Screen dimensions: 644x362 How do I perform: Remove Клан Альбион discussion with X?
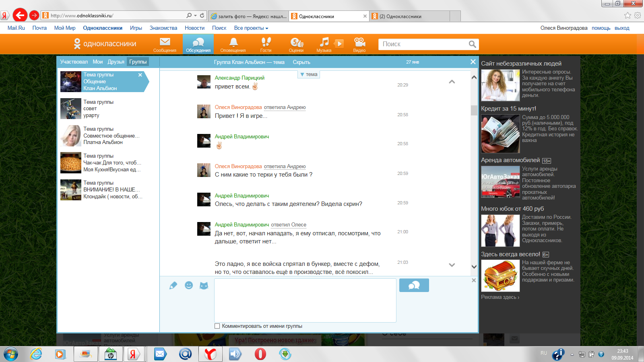(x=140, y=75)
